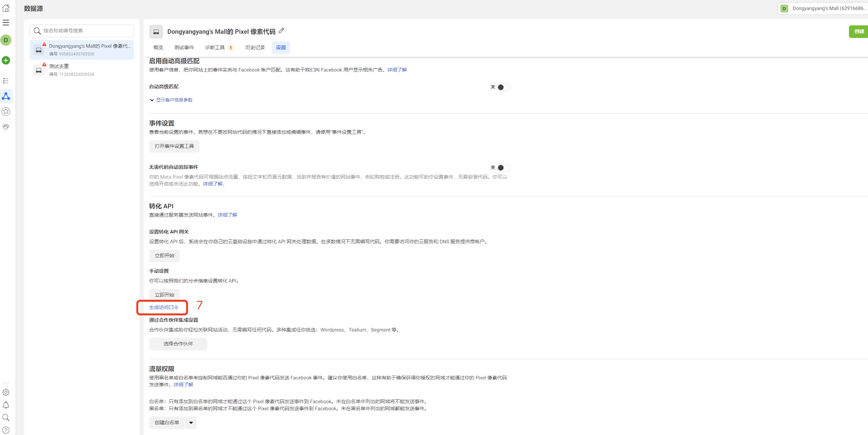The height and width of the screenshot is (435, 868).
Task: Open the list view icon in sidebar
Action: pyautogui.click(x=6, y=81)
